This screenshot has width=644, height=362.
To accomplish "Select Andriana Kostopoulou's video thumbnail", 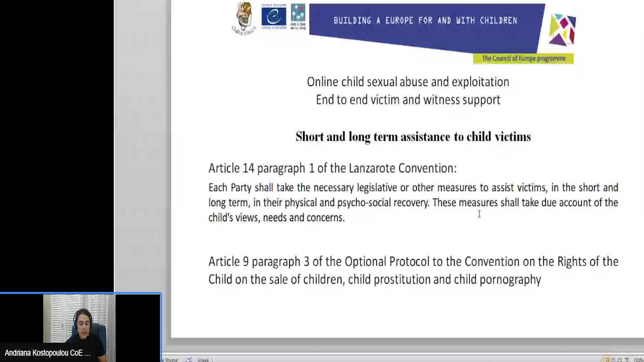I will point(80,326).
